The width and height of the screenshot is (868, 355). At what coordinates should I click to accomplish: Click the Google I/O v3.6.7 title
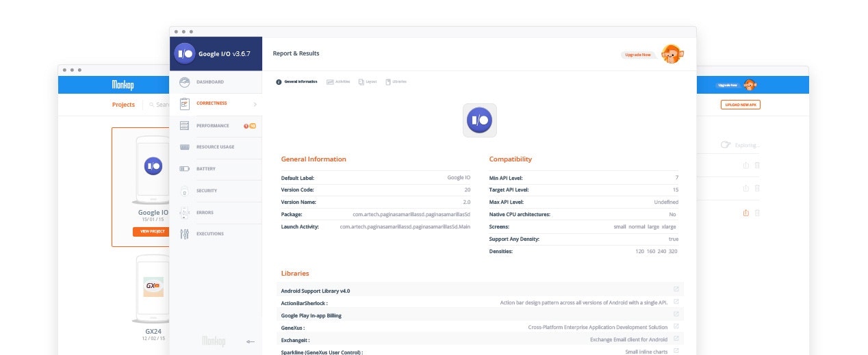[224, 53]
